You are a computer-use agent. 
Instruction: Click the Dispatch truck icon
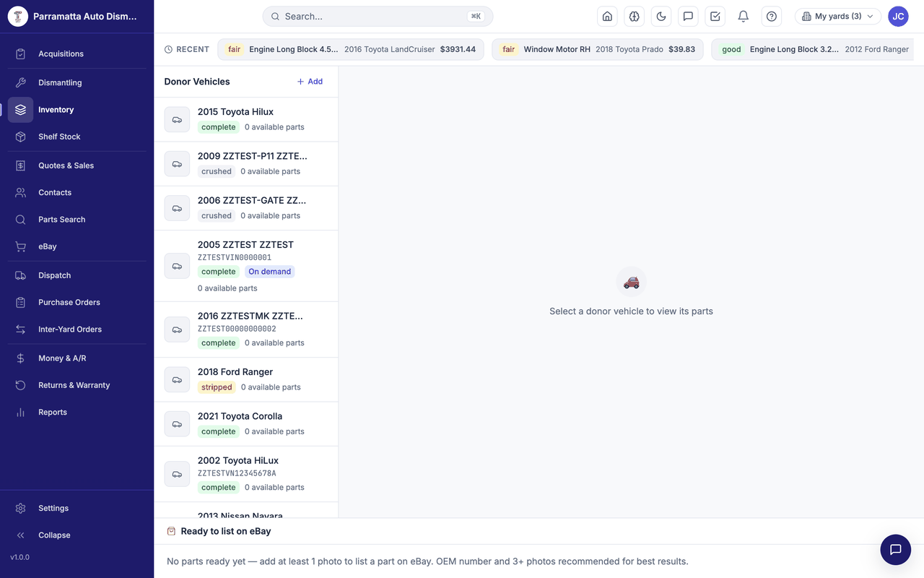[20, 275]
